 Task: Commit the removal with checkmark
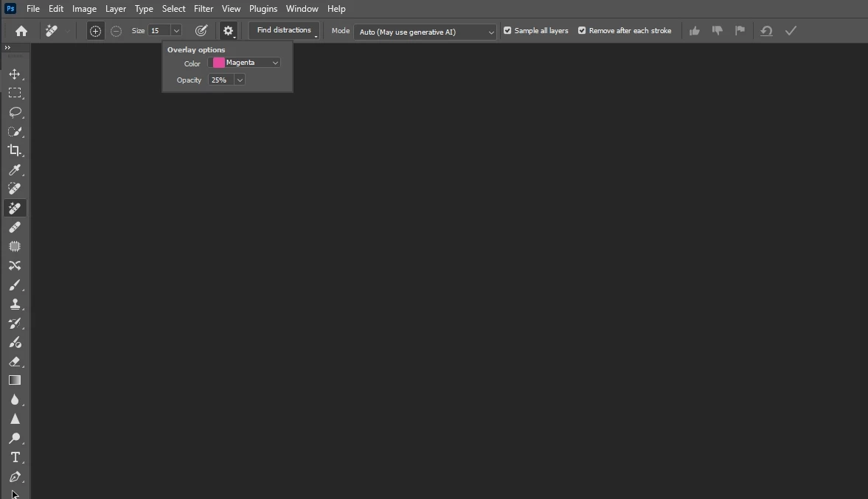(791, 30)
